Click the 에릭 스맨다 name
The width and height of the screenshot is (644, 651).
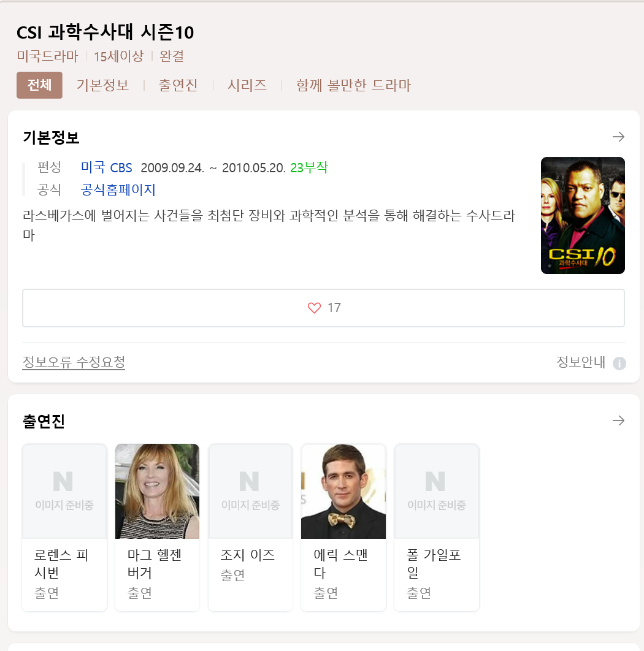pos(340,564)
